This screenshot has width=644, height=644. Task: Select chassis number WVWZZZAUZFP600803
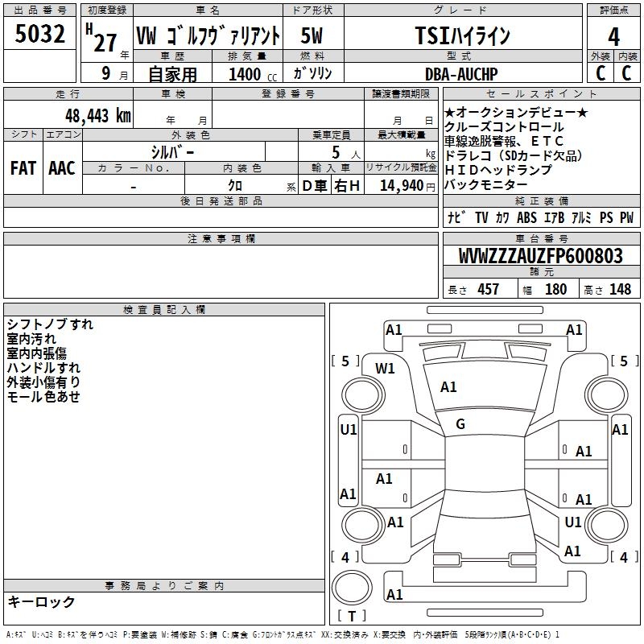541,256
